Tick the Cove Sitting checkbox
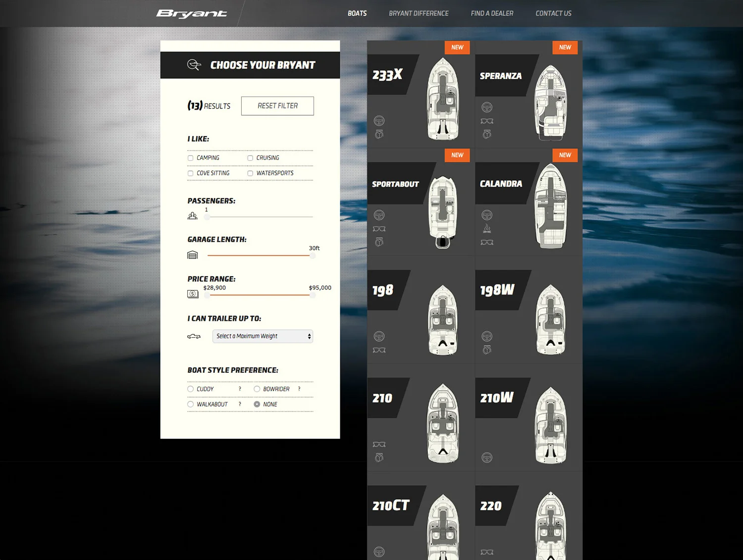 tap(190, 173)
